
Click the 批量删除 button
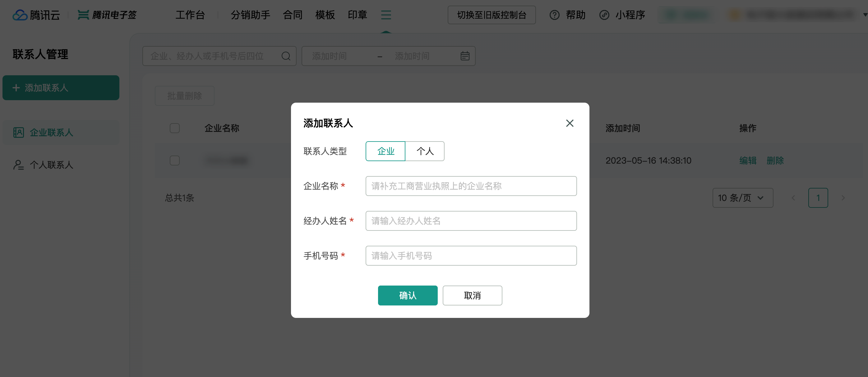[185, 96]
